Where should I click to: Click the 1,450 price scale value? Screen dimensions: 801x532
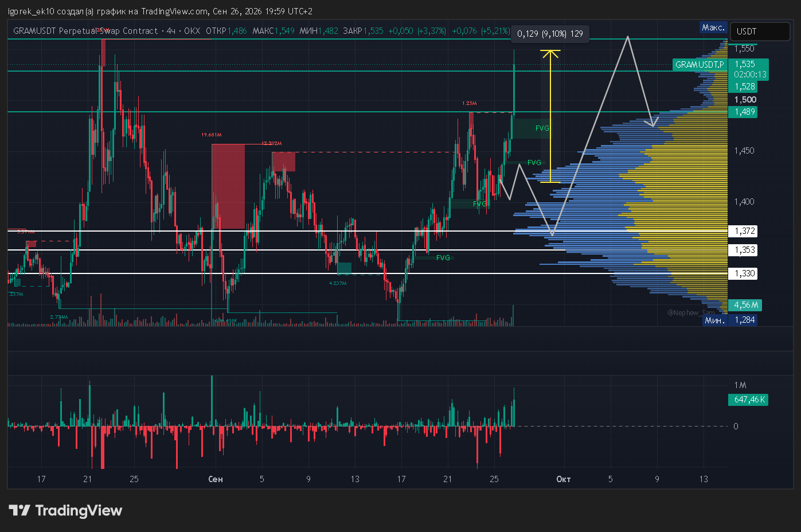(x=744, y=151)
